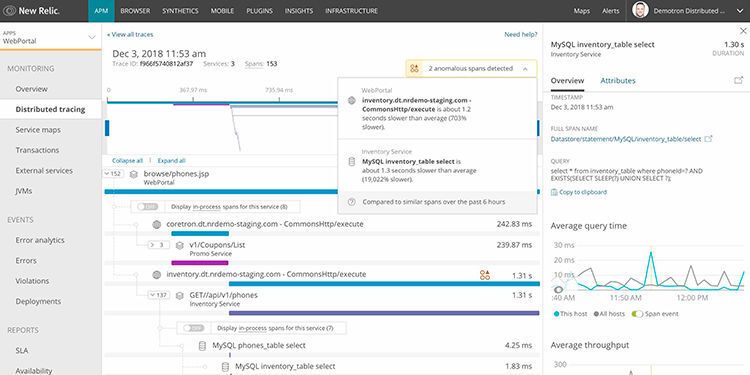Click globe icon beside inventory.dt.nrdemo-staging.com span row
The image size is (750, 375).
tap(156, 275)
